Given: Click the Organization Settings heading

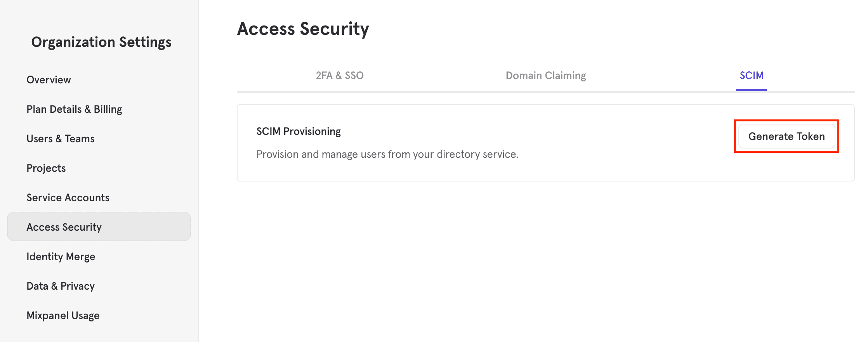Looking at the screenshot, I should coord(101,42).
